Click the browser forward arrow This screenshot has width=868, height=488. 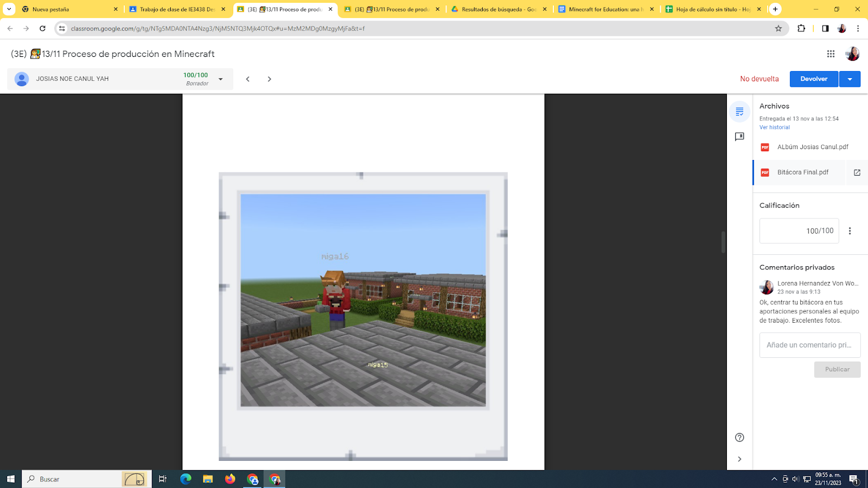click(26, 29)
